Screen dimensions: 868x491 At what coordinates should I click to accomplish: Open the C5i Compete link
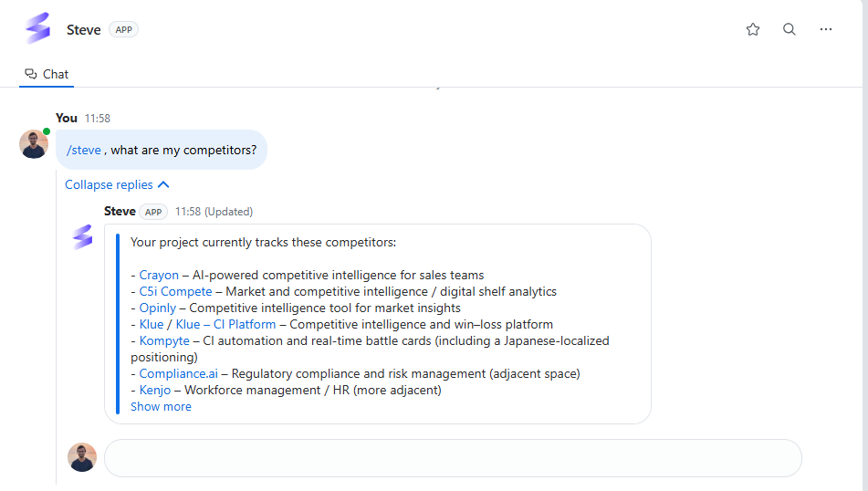[x=175, y=292]
